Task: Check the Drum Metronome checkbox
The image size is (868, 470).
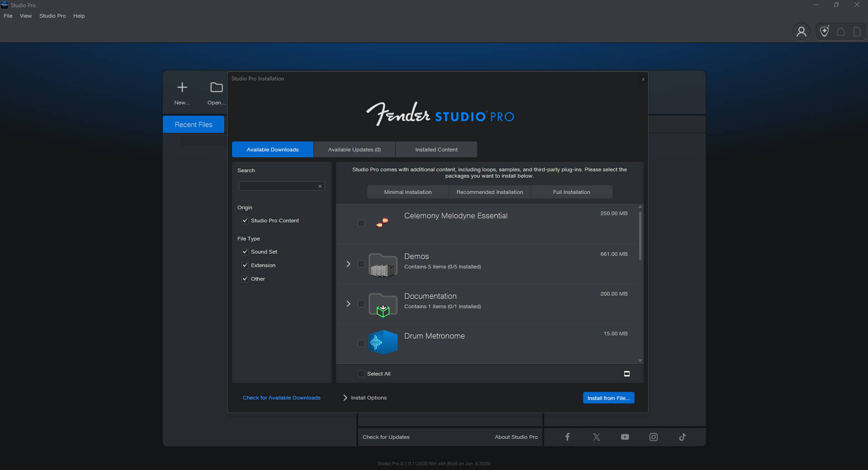Action: click(x=361, y=343)
